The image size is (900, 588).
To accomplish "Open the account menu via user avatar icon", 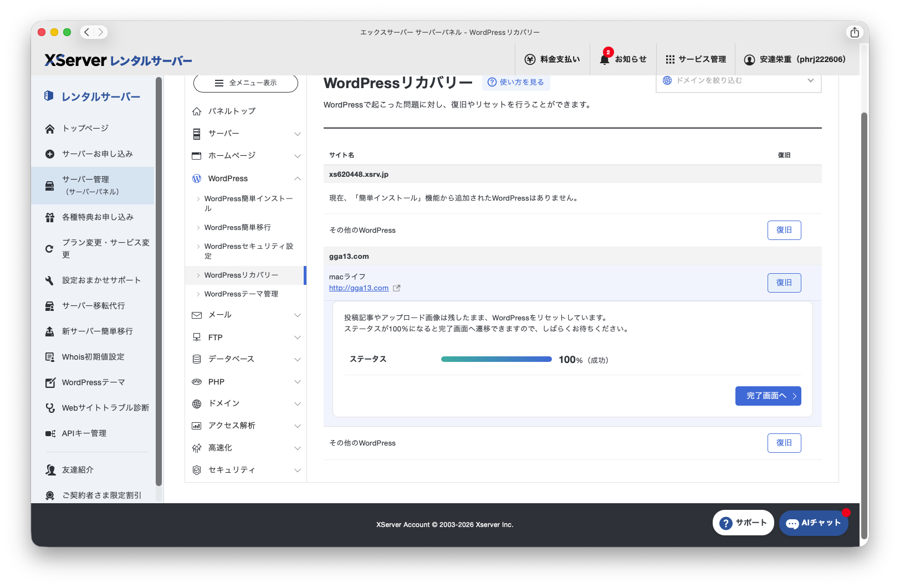I will point(749,59).
